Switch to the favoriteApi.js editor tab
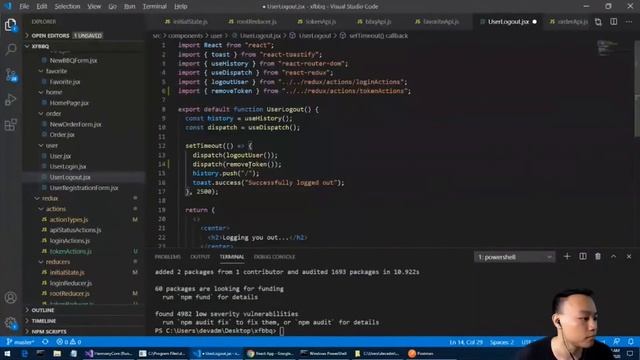The height and width of the screenshot is (360, 640). [437, 22]
